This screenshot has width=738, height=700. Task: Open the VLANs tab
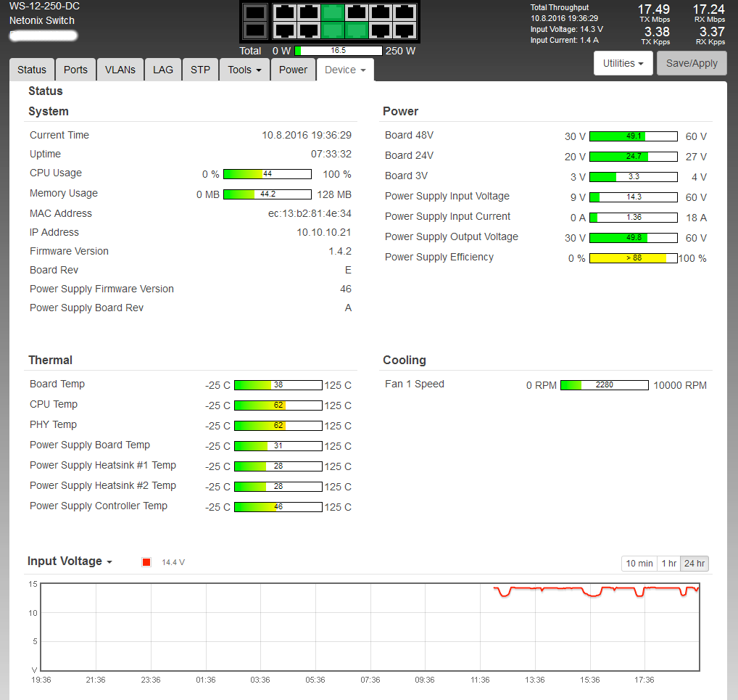click(120, 70)
